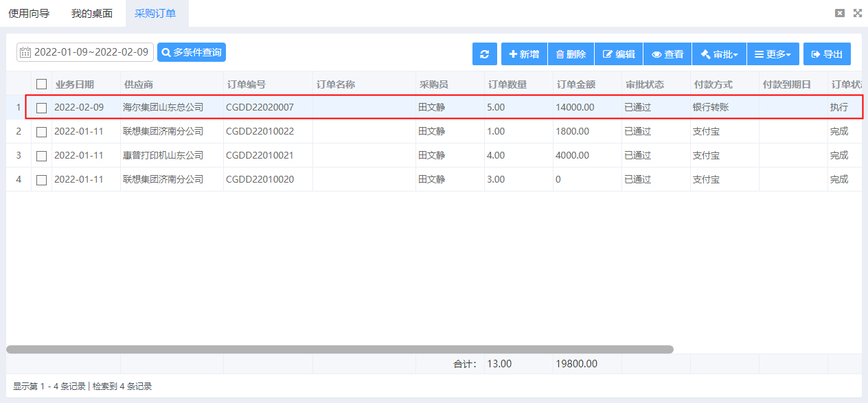868x403 pixels.
Task: Click the 导出 export button
Action: [827, 54]
